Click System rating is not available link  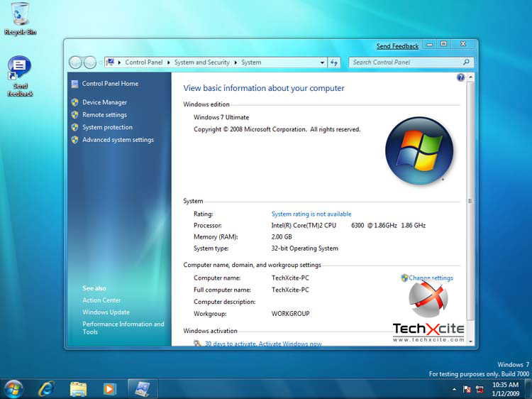pyautogui.click(x=311, y=214)
